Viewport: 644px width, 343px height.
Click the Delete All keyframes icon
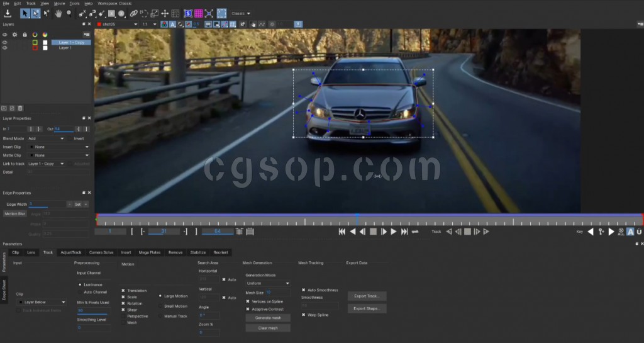coord(621,232)
